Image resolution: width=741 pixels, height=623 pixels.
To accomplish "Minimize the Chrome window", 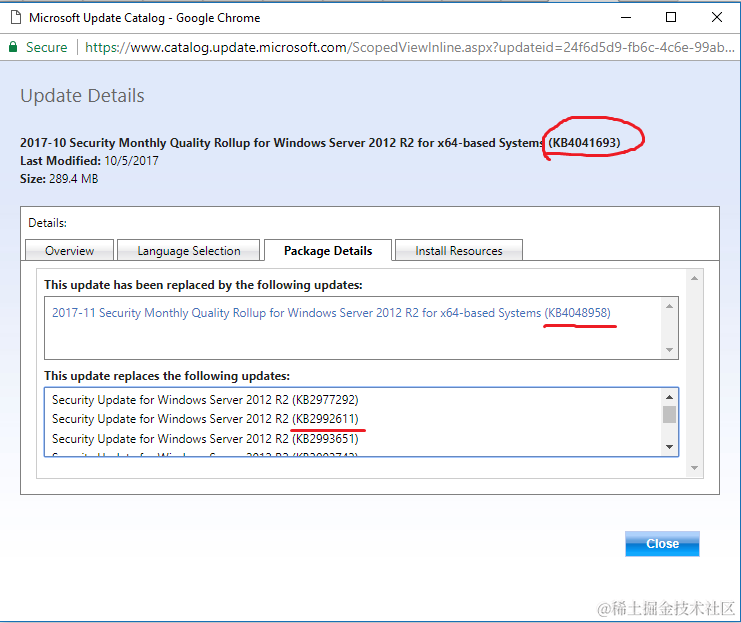I will point(626,17).
